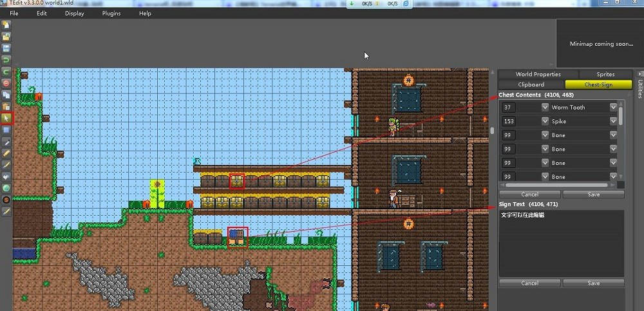
Task: Open the Spike item name dropdown
Action: coord(613,121)
